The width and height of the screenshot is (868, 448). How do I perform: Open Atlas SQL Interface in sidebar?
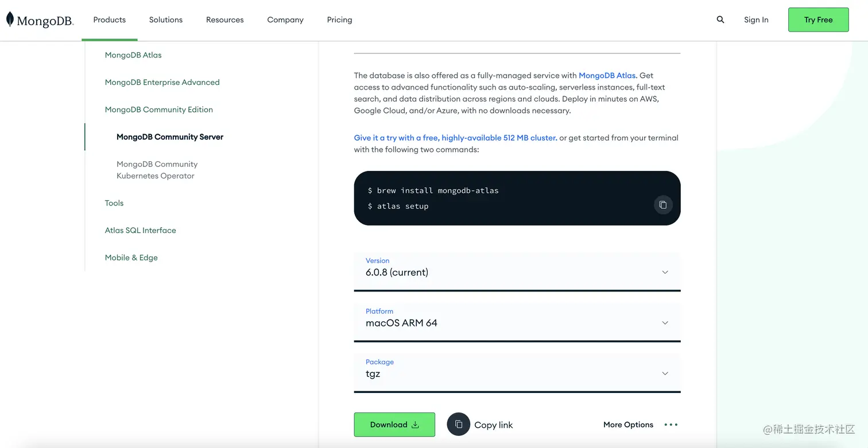pos(141,230)
